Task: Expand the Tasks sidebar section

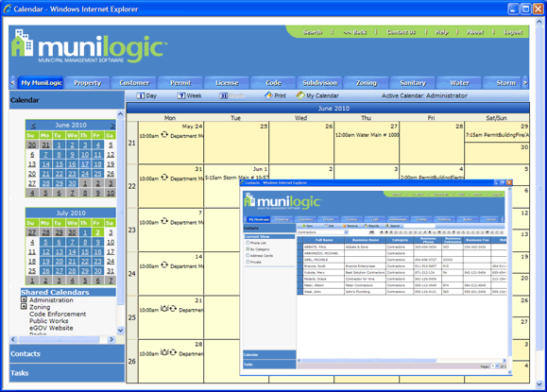Action: tap(67, 373)
